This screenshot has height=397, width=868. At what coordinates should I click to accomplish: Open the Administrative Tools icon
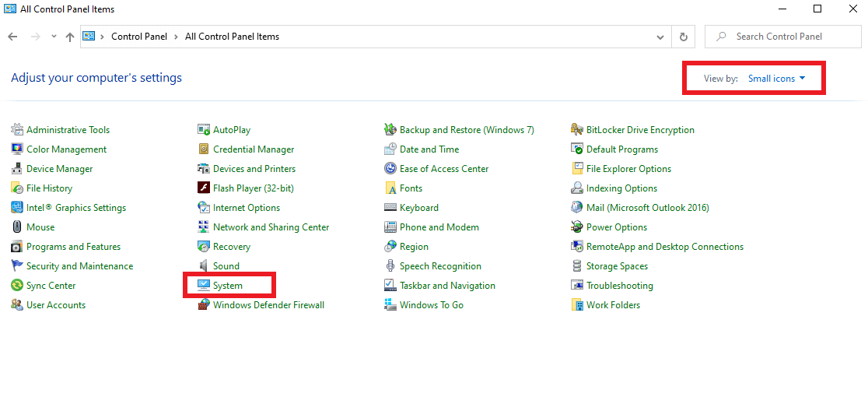17,129
